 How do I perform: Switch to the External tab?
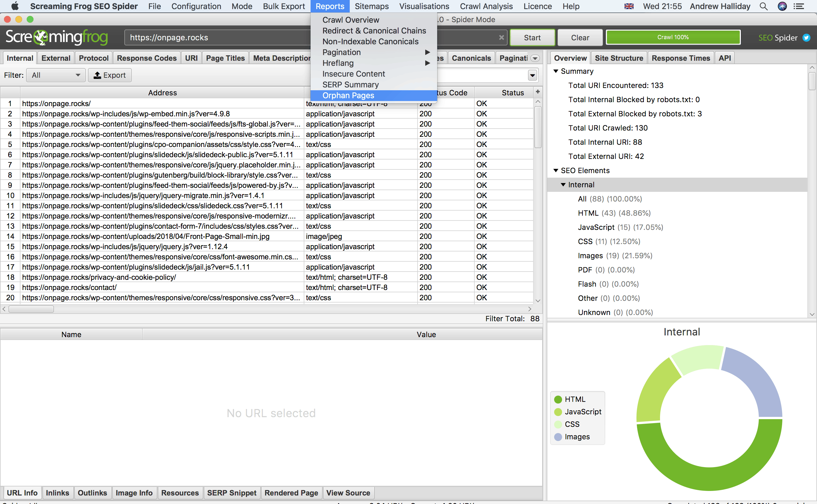[x=56, y=58]
